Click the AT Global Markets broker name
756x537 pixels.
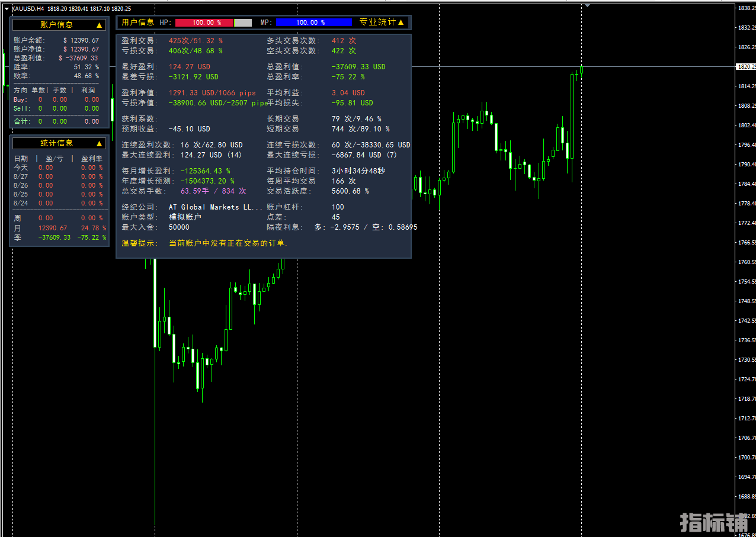click(215, 207)
